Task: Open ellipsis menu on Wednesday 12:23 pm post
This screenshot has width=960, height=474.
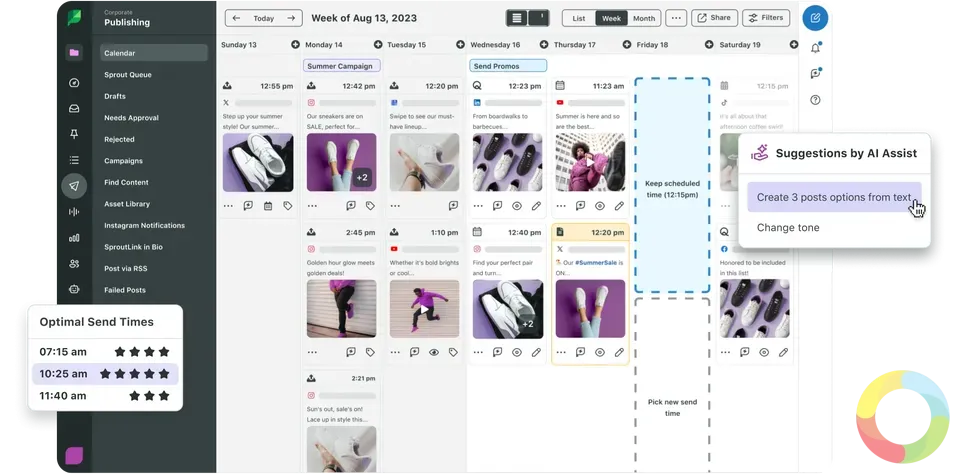Action: tap(478, 206)
